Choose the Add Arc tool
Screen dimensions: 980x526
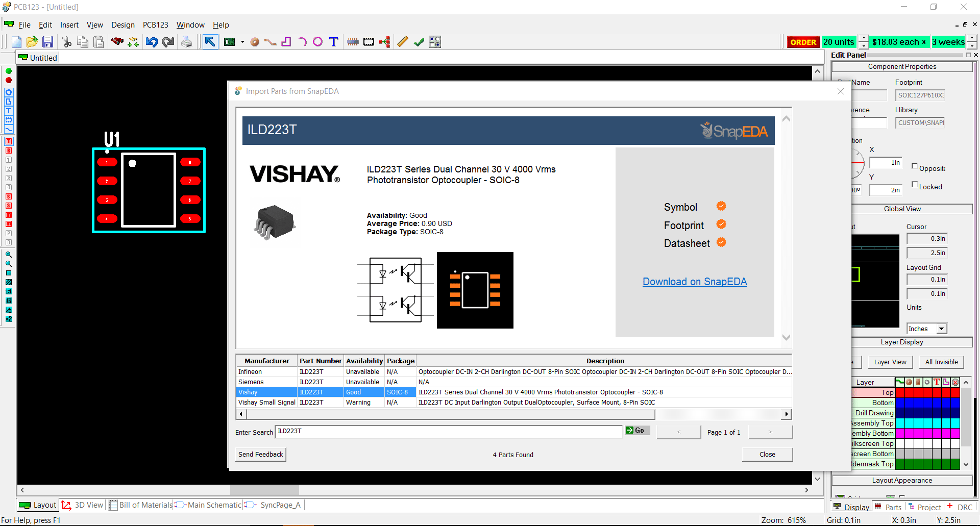[x=302, y=42]
